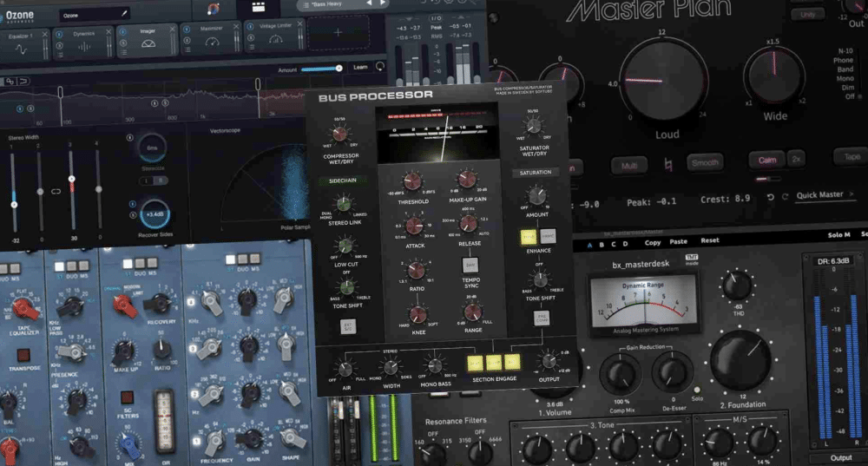The image size is (868, 466).
Task: Click the Dynamics module waveform icon
Action: point(84,47)
